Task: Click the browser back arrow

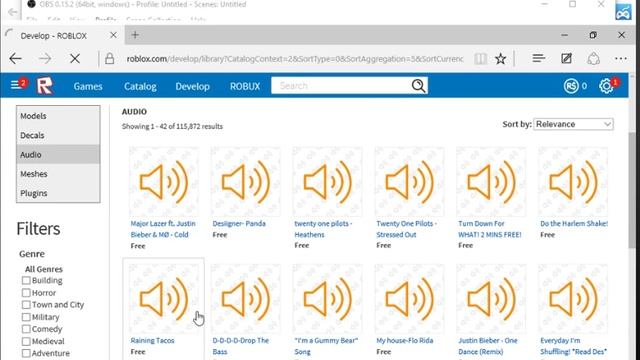Action: pyautogui.click(x=16, y=59)
